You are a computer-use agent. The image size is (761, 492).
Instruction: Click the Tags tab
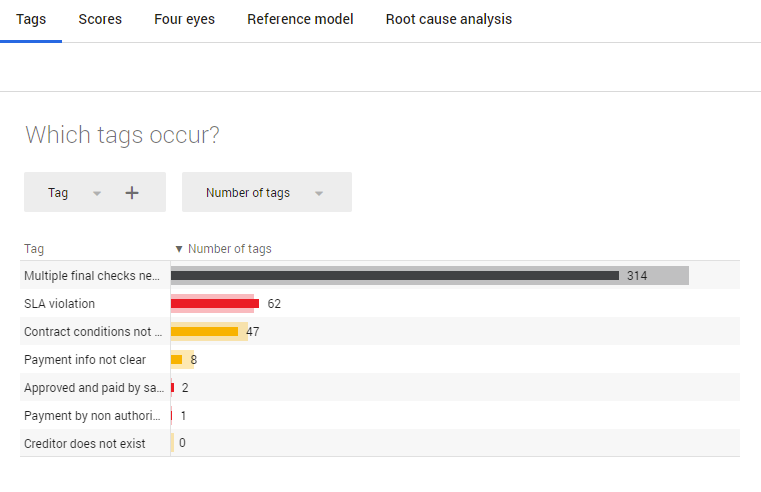click(x=31, y=19)
